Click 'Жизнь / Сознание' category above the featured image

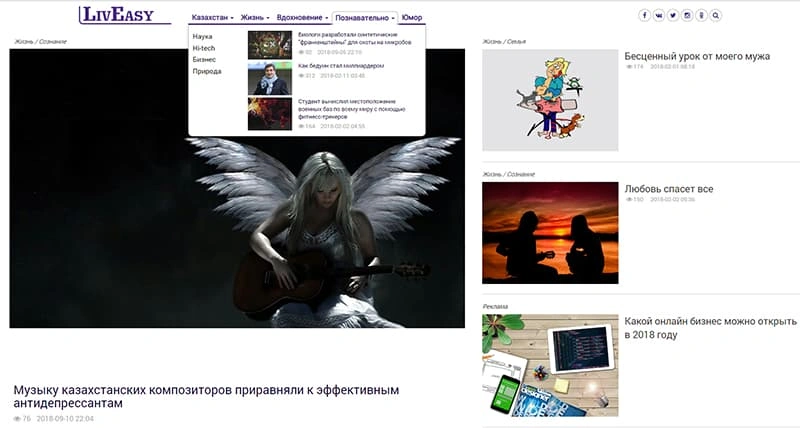pyautogui.click(x=40, y=42)
